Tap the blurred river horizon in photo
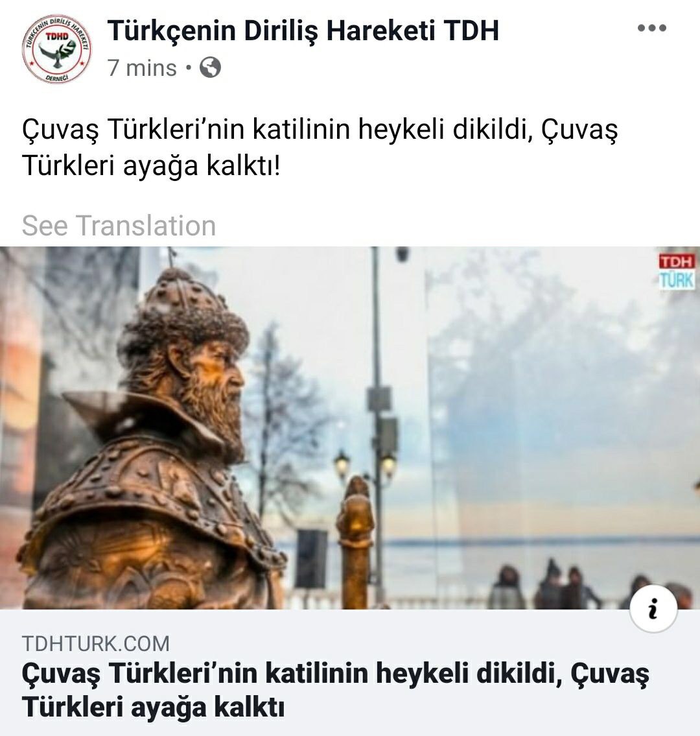Image resolution: width=700 pixels, height=736 pixels. point(539,540)
